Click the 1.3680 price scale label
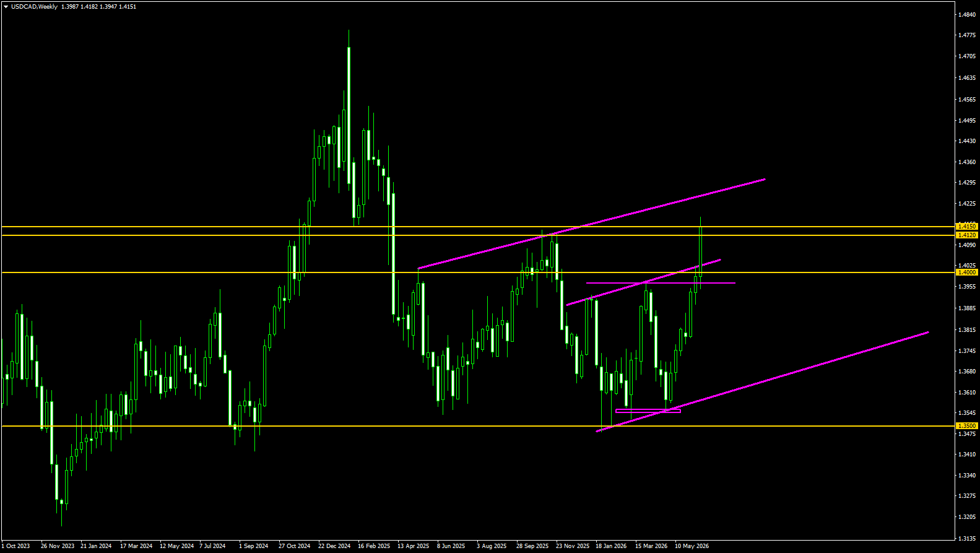980x553 pixels. [x=967, y=372]
